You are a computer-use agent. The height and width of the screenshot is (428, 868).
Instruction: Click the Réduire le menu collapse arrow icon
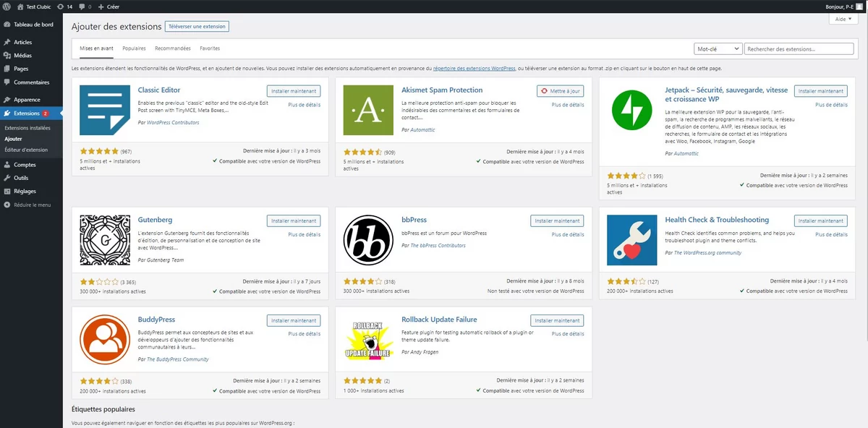click(x=7, y=205)
